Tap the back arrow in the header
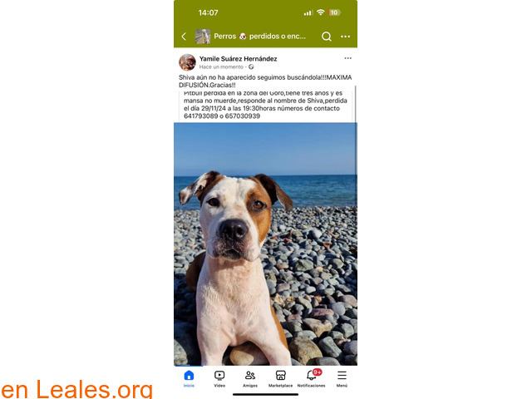Viewport: 532px width, 399px height. pos(184,37)
